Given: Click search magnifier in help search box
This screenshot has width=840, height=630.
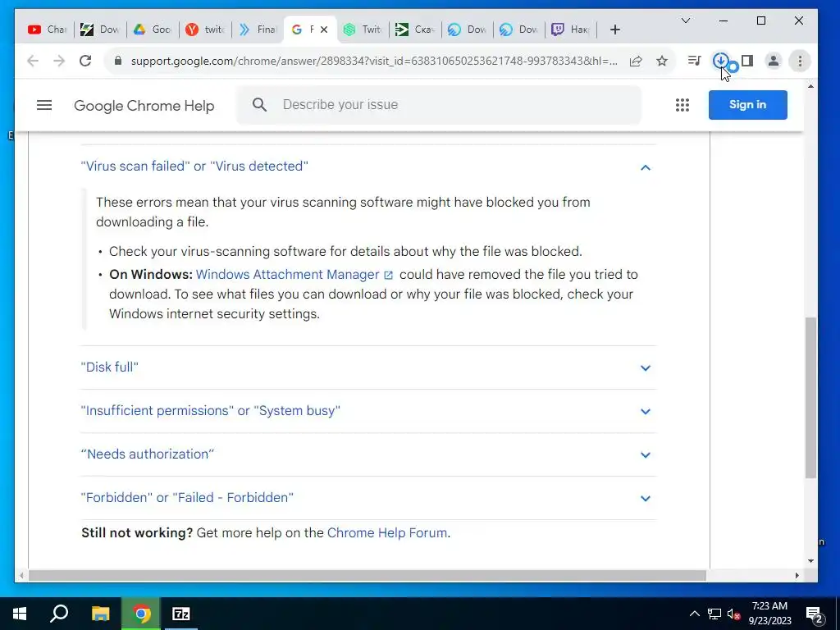Looking at the screenshot, I should pos(259,104).
